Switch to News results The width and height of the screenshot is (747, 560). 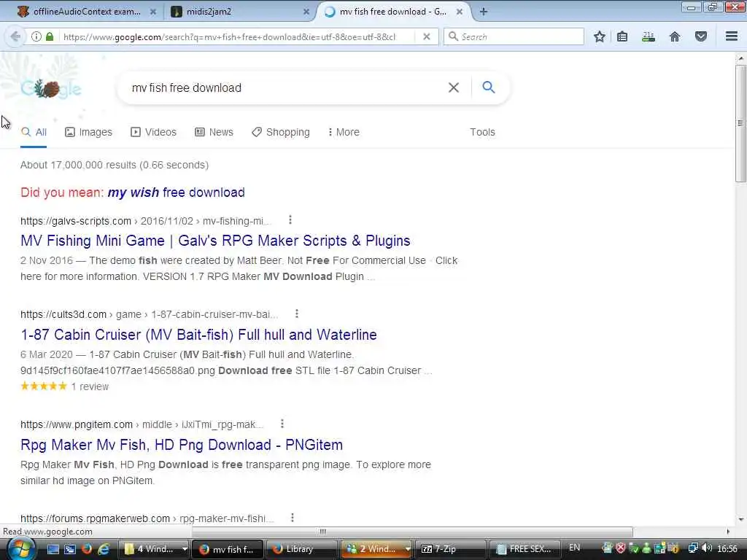tap(214, 133)
